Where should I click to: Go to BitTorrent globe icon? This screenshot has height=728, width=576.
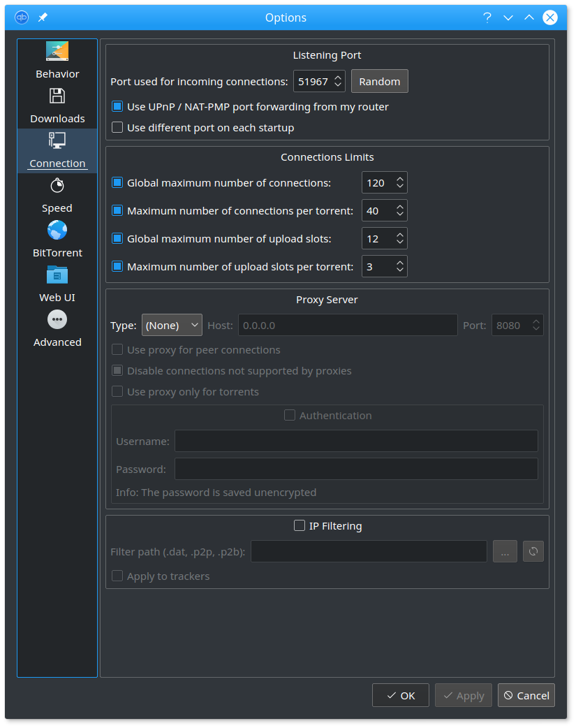(x=57, y=231)
